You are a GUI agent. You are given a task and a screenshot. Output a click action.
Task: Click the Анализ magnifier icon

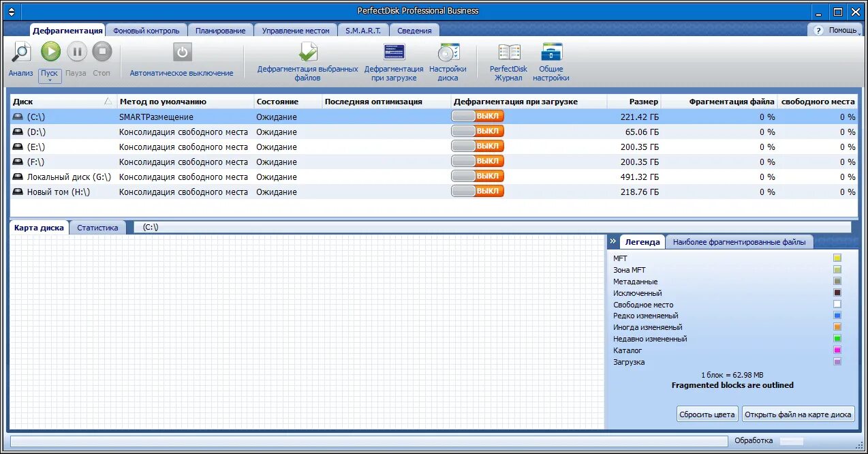pyautogui.click(x=21, y=52)
